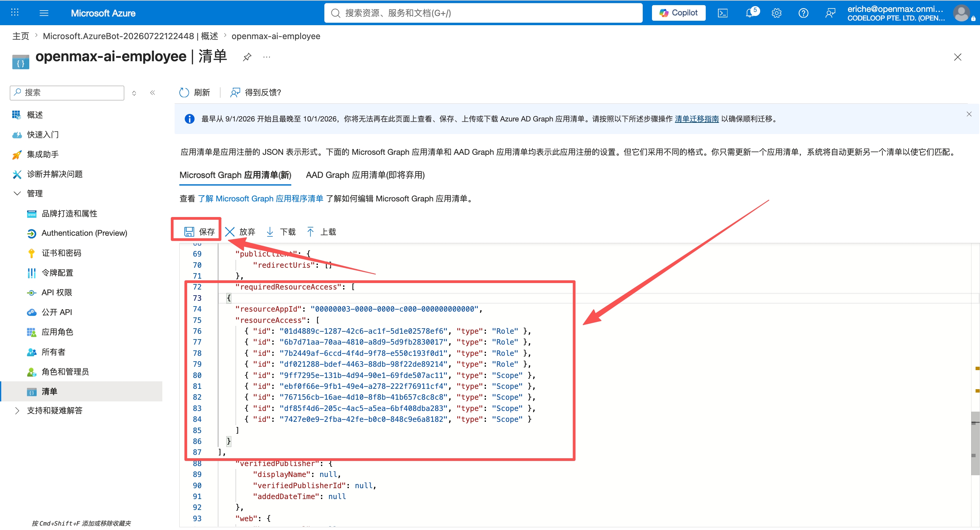Open portal settings gear
The height and width of the screenshot is (530, 980).
(777, 13)
